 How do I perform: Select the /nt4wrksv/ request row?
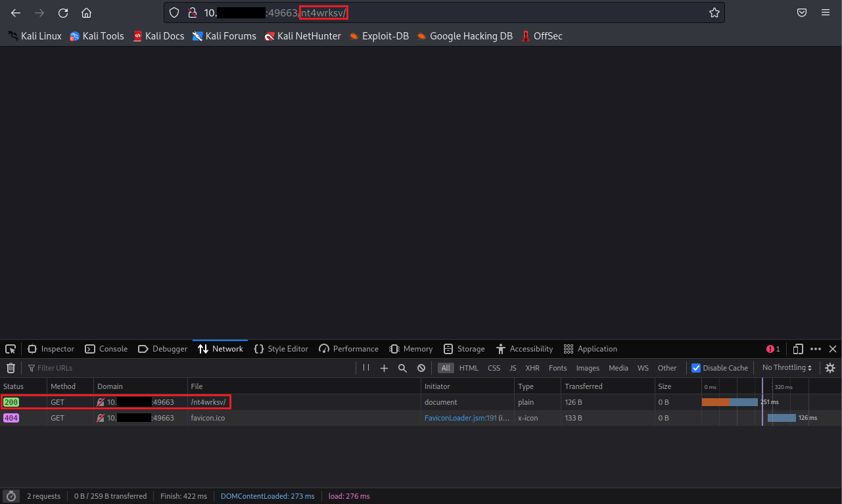coord(421,402)
